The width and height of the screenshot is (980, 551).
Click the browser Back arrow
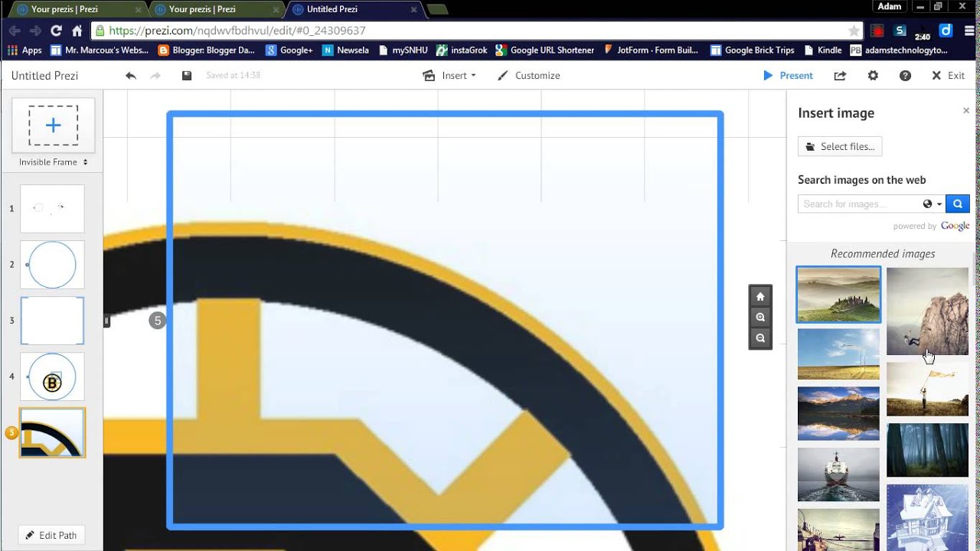click(15, 31)
